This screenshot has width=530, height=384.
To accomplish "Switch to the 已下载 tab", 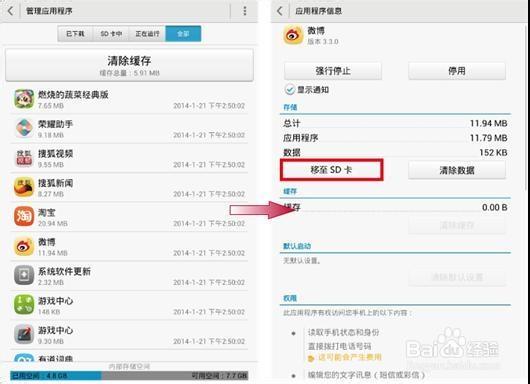I will coord(75,34).
